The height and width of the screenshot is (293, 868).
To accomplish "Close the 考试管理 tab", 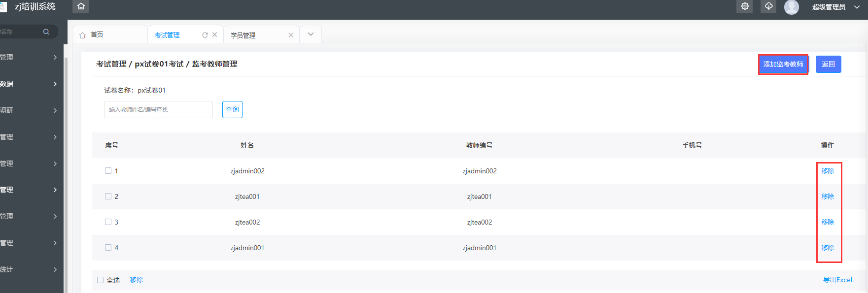I will tap(214, 34).
